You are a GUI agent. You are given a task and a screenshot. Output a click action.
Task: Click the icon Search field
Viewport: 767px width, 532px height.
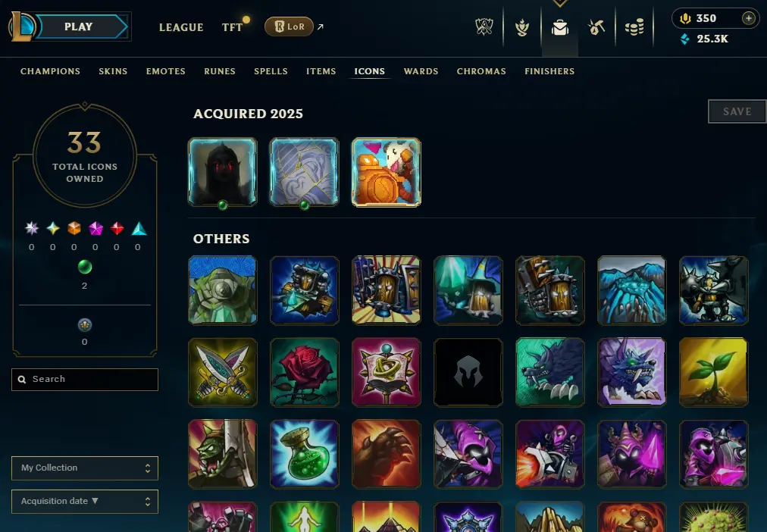tap(85, 380)
